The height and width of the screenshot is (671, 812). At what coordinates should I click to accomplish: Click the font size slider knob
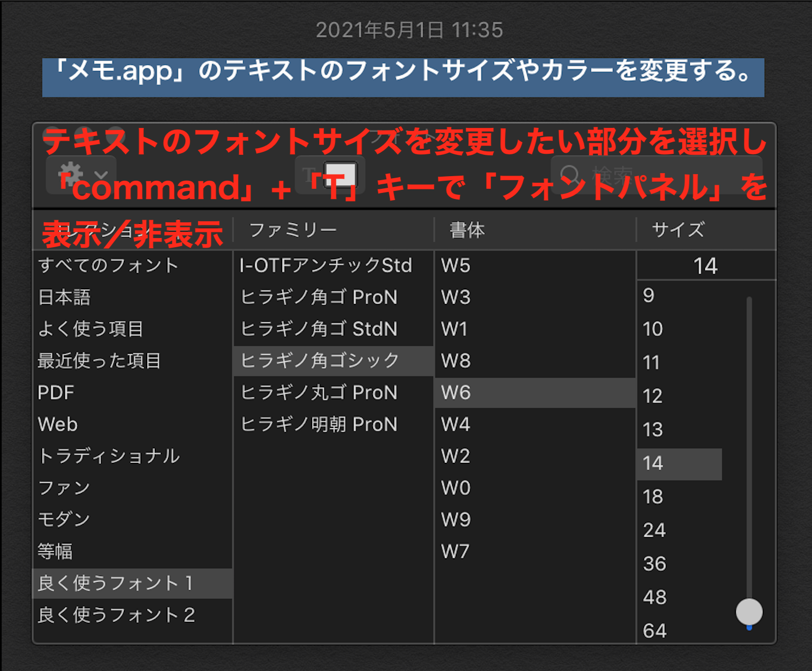click(x=749, y=612)
